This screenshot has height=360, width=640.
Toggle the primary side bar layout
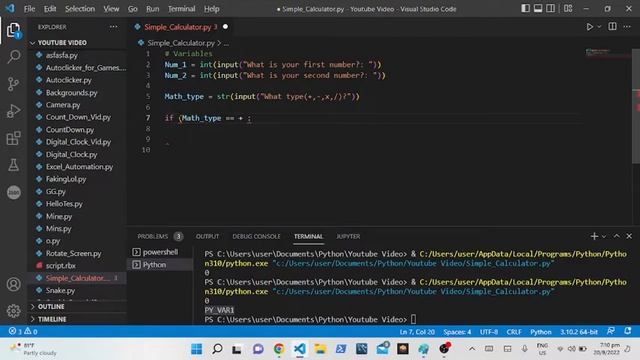coord(525,9)
